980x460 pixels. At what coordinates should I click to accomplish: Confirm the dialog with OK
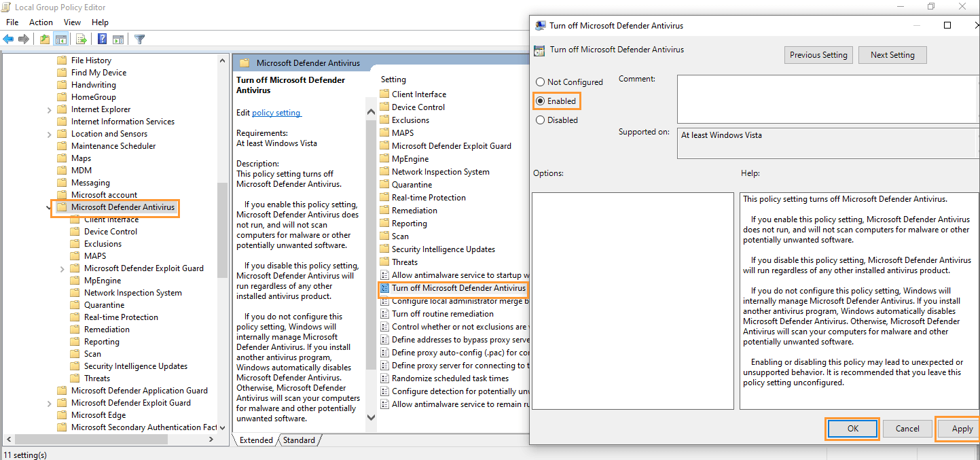click(853, 429)
